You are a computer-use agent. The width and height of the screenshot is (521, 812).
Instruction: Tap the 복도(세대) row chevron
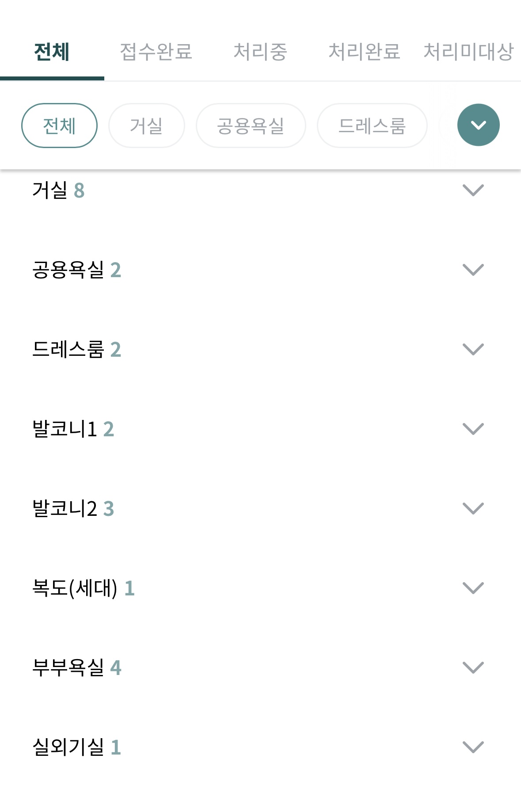pos(473,588)
